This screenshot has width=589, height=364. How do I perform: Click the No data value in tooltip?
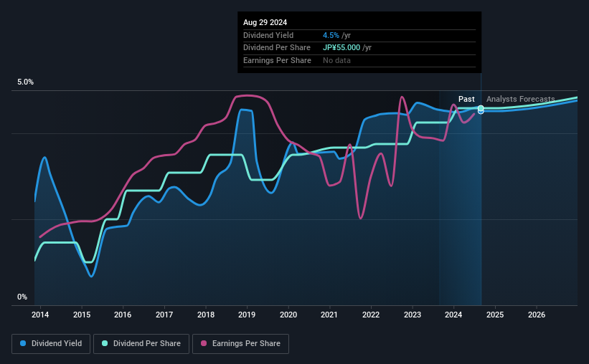336,60
